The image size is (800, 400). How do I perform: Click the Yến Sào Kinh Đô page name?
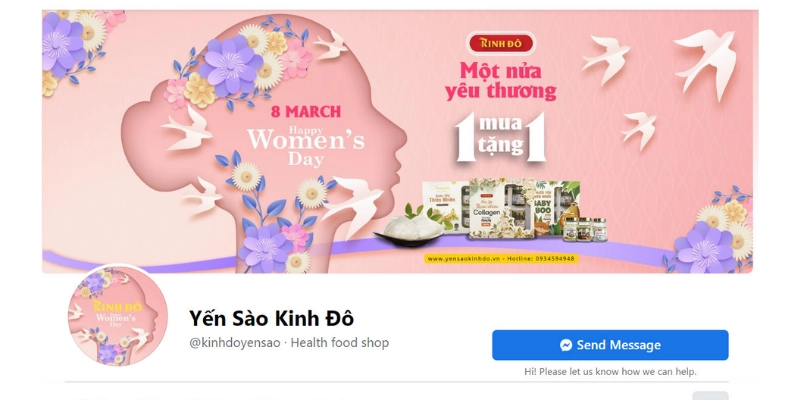(x=271, y=318)
